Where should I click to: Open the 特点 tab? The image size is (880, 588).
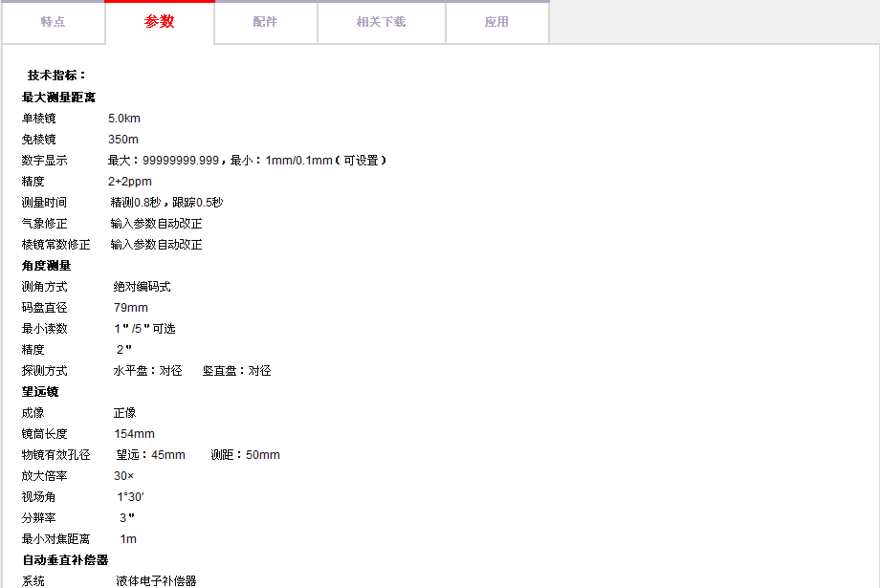point(53,22)
